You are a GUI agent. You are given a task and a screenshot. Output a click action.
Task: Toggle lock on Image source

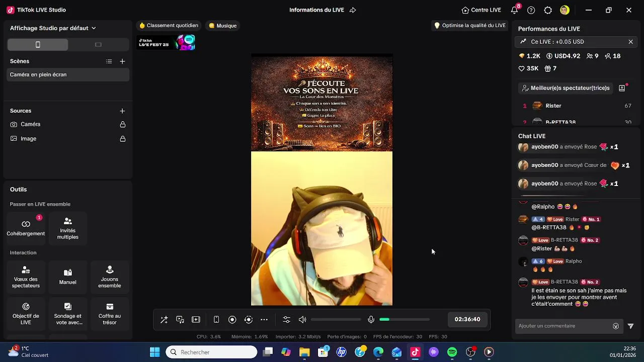tap(122, 139)
